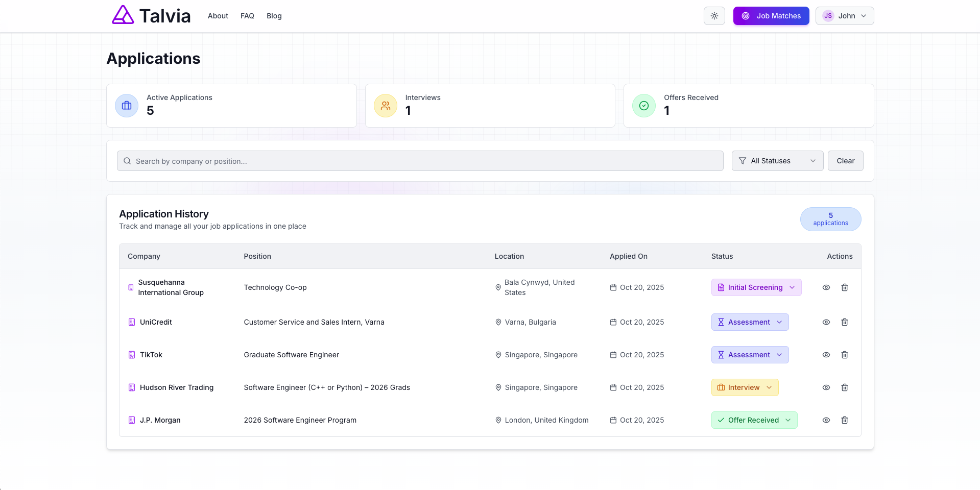
Task: View the J.P. Morgan application eye icon
Action: 826,420
